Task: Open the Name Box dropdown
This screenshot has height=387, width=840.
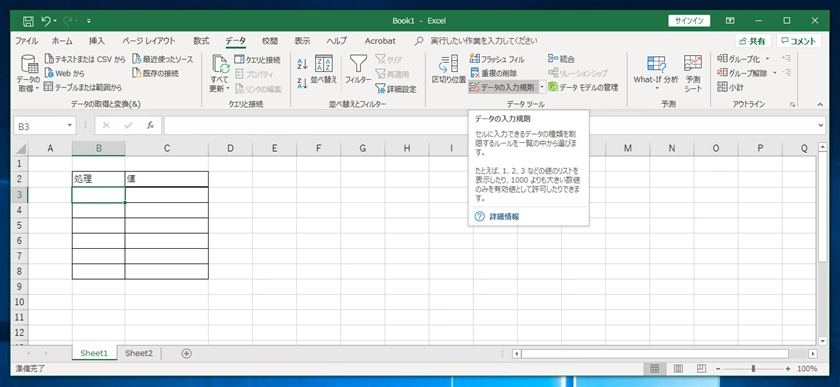Action: click(x=70, y=125)
